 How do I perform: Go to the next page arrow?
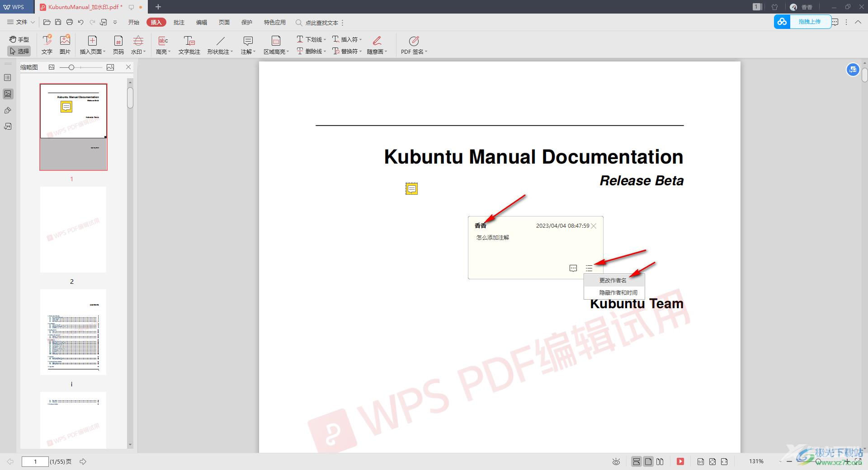[83, 461]
